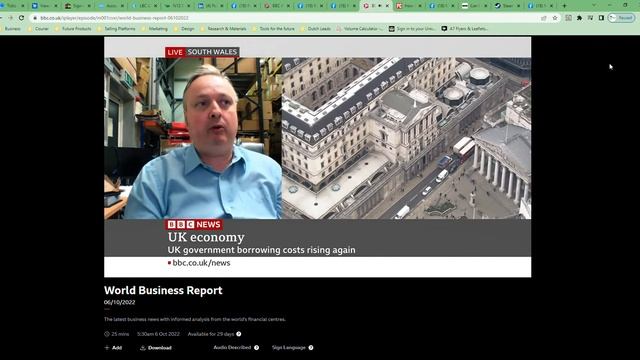Open the Tools for the future folder
Screen dimensions: 640x360
coord(273,29)
